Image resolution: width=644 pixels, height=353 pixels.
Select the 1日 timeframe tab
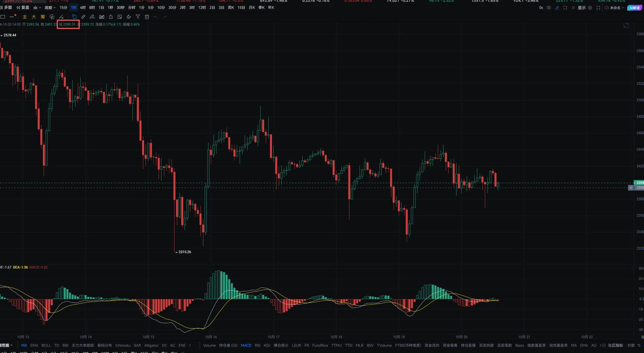click(x=101, y=8)
